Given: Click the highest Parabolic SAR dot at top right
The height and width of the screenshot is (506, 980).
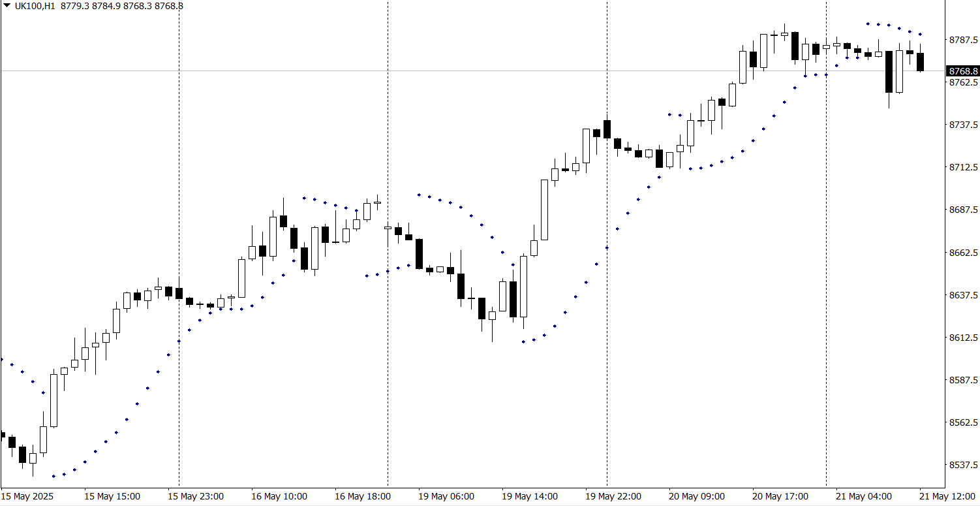Looking at the screenshot, I should pyautogui.click(x=868, y=24).
